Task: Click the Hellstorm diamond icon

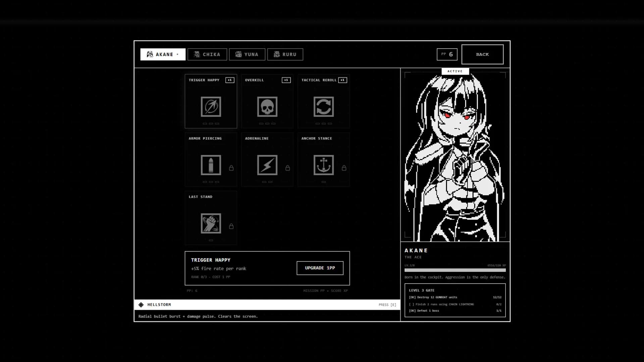Action: [141, 305]
